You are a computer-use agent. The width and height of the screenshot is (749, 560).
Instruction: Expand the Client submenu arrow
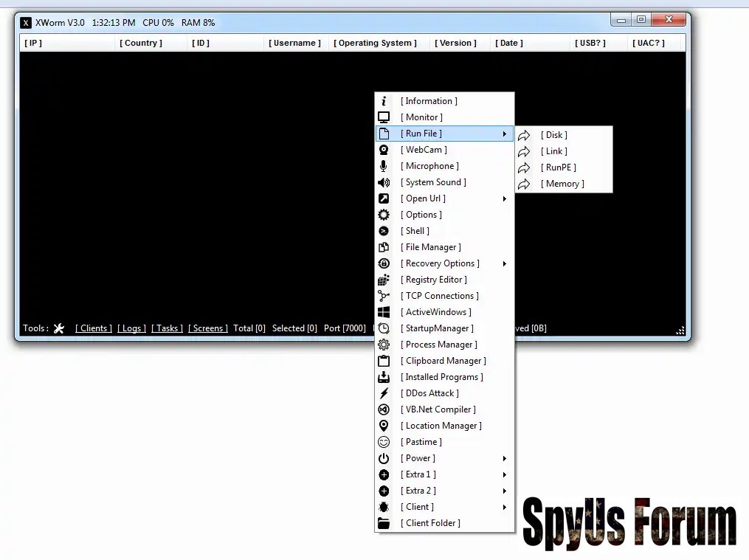[x=505, y=507]
